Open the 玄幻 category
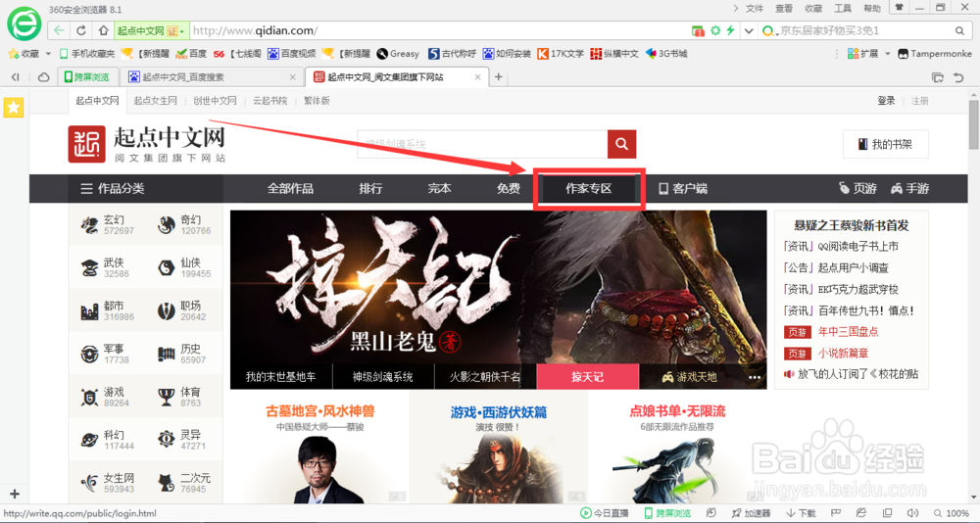980x523 pixels. (x=108, y=225)
